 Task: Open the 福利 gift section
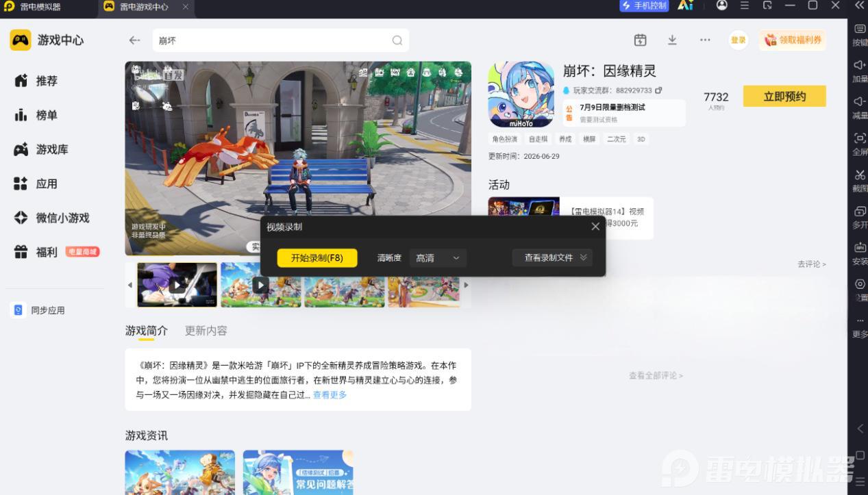tap(56, 252)
